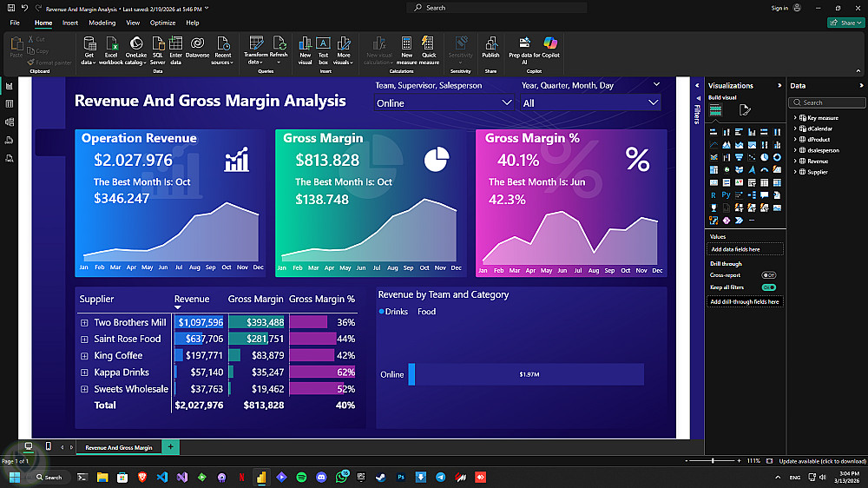Add a new report page with plus
The width and height of the screenshot is (868, 488).
170,447
